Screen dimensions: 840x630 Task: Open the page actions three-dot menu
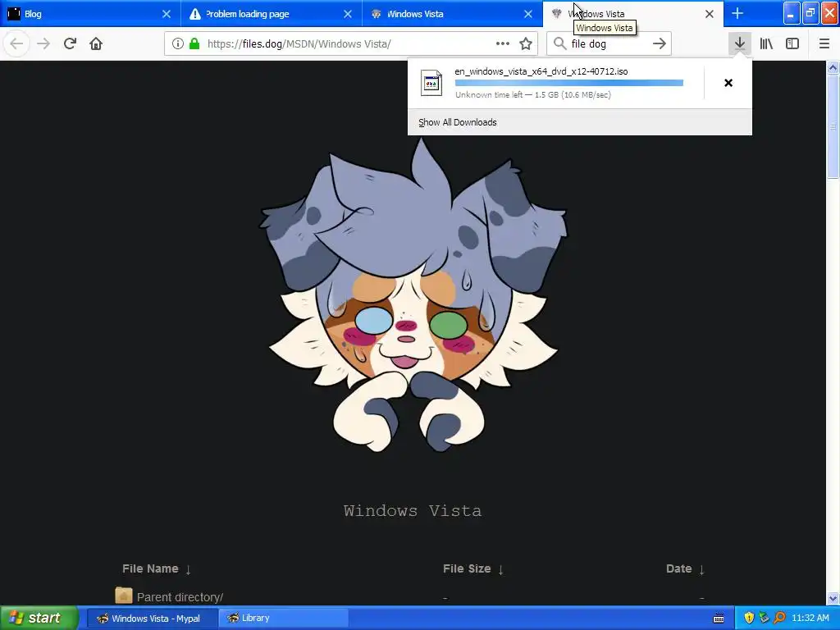click(x=503, y=44)
